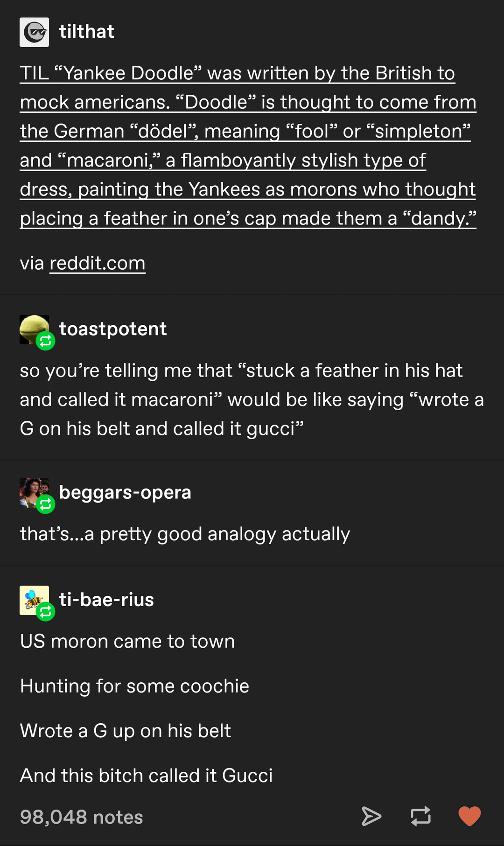
Task: Open the underlined Yankee Doodle TIL link
Action: (248, 146)
